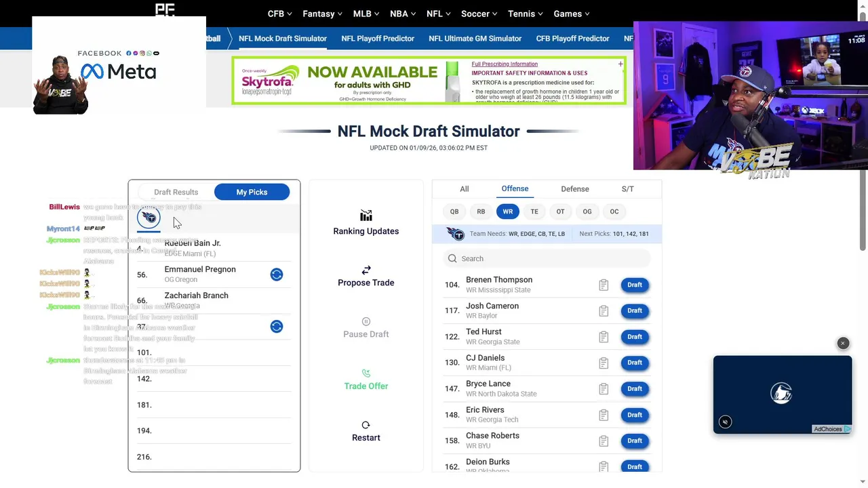Viewport: 868px width, 488px height.
Task: Open the S/T tab
Action: [x=628, y=189]
